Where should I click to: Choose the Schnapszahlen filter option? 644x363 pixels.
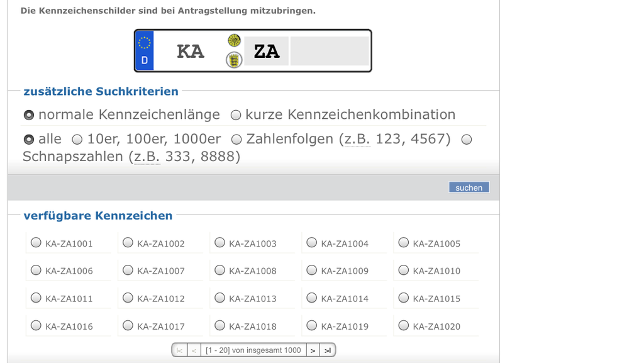[x=467, y=140]
